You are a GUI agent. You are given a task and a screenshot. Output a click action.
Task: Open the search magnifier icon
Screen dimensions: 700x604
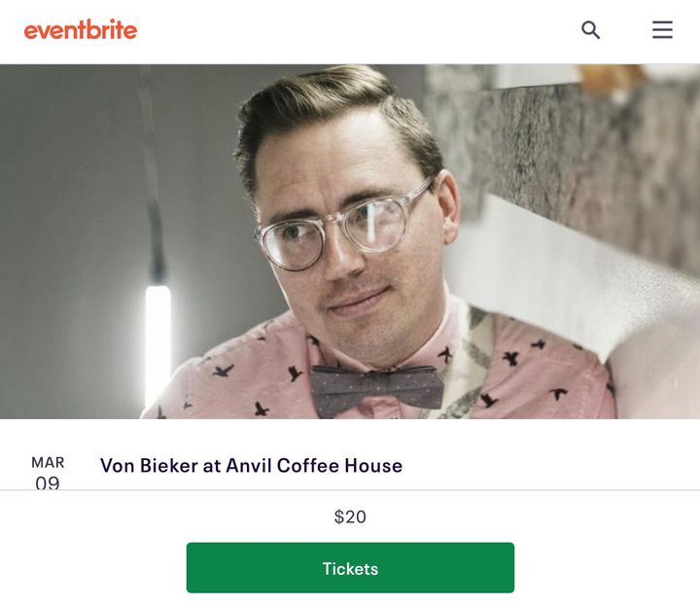pyautogui.click(x=590, y=30)
